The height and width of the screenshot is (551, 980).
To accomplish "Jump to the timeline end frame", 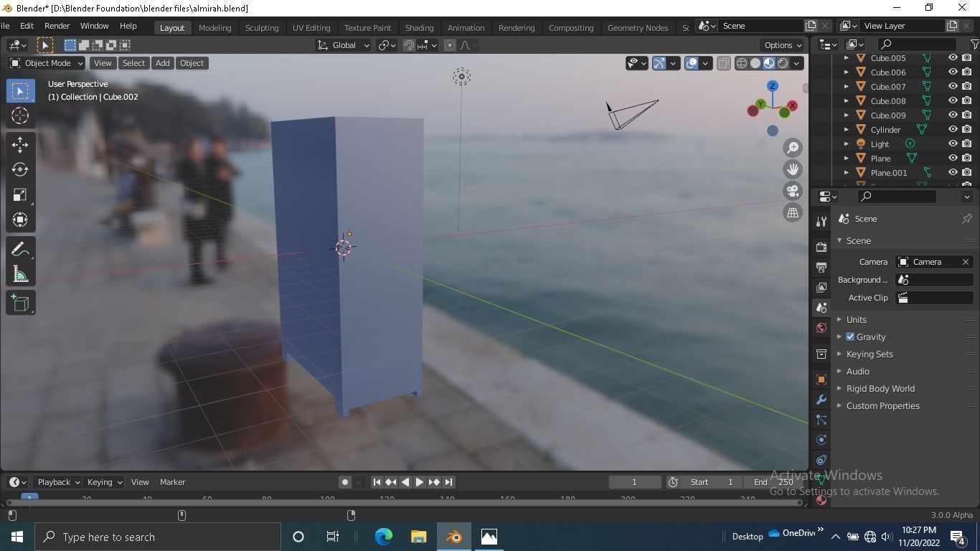I will [x=448, y=482].
